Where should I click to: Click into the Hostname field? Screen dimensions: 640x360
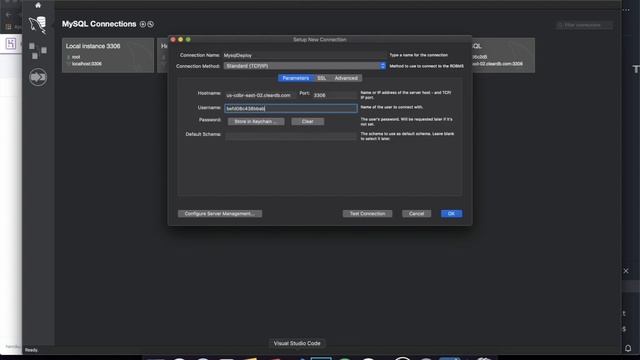[x=261, y=95]
